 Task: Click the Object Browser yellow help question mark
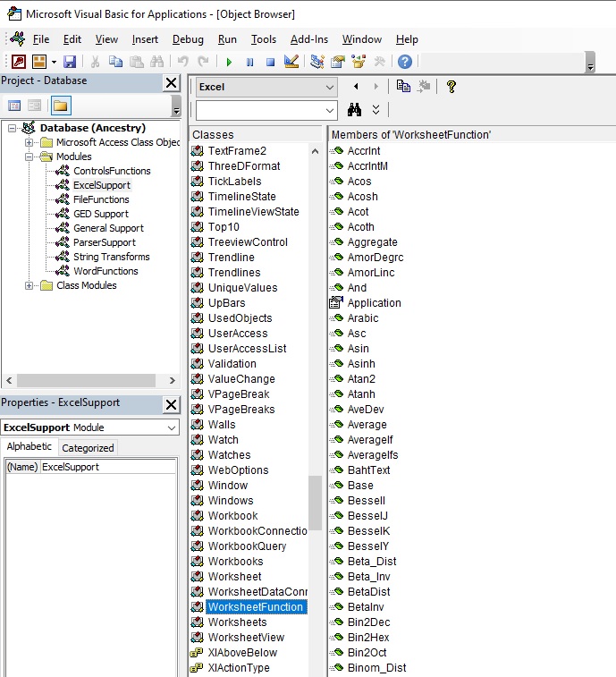coord(451,86)
